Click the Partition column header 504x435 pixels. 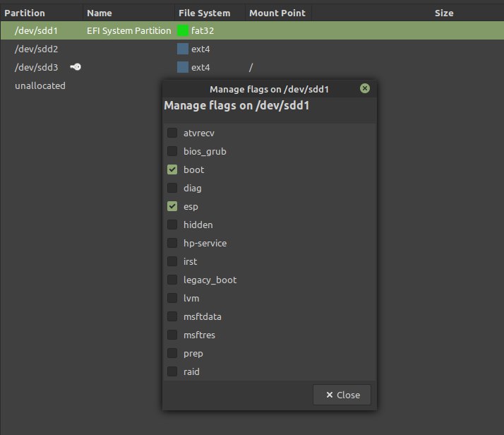pyautogui.click(x=42, y=13)
